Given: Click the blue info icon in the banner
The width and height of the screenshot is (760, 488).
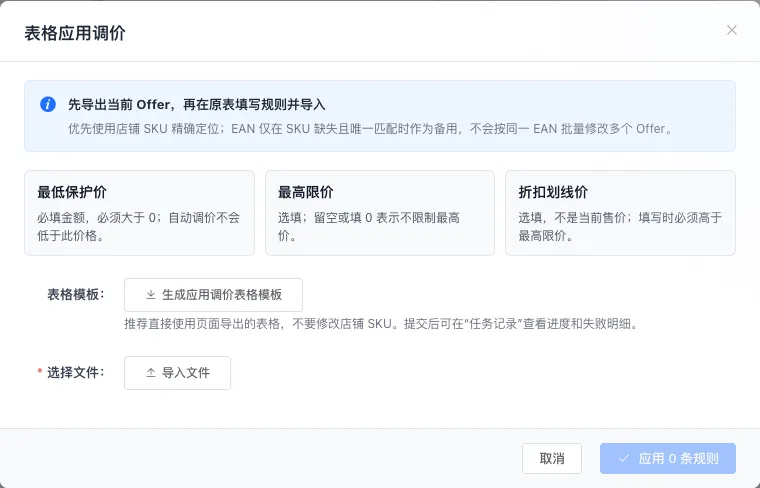Looking at the screenshot, I should (x=48, y=104).
